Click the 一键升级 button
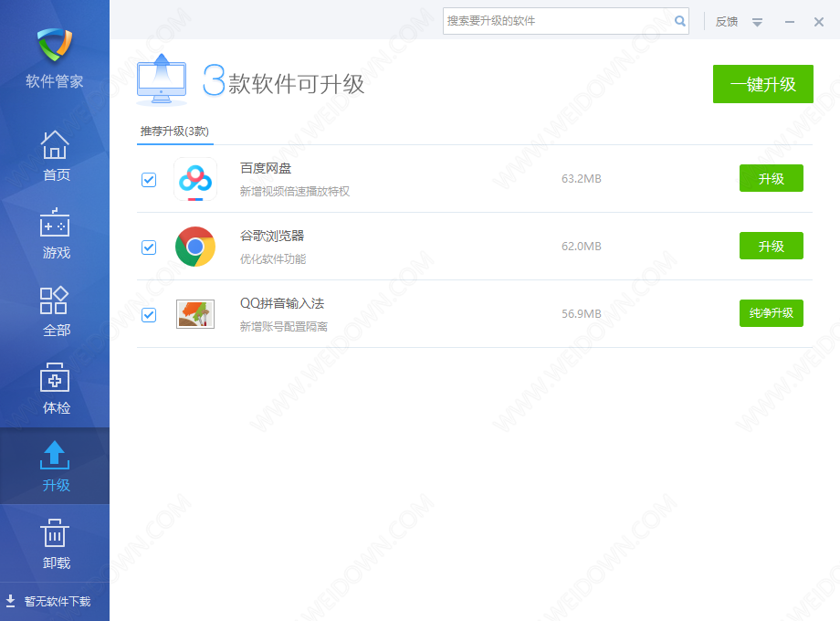 [x=763, y=84]
